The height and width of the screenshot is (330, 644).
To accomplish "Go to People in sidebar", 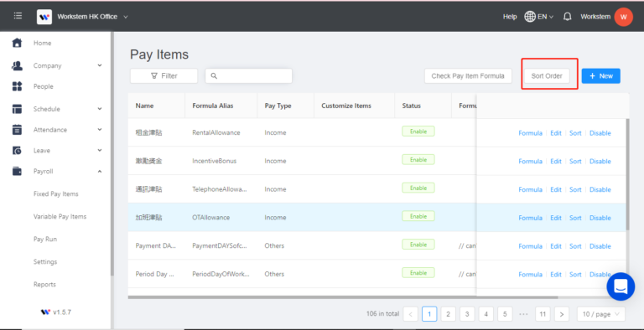I will (x=43, y=86).
